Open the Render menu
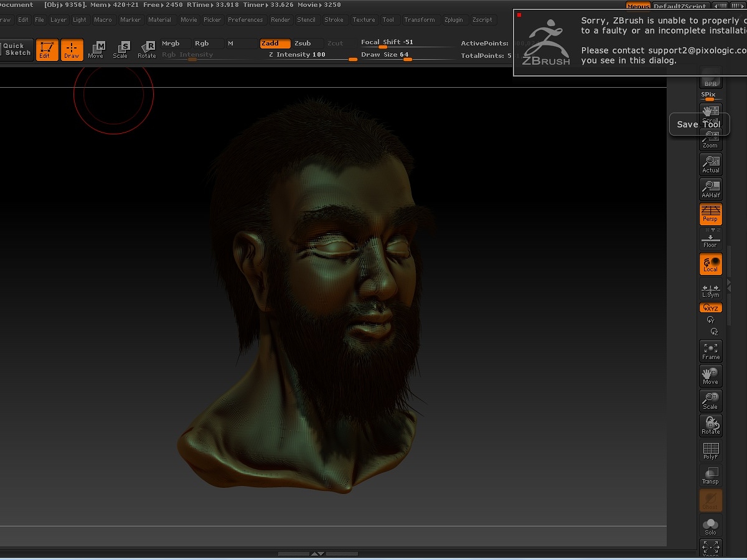Image resolution: width=747 pixels, height=560 pixels. pyautogui.click(x=280, y=20)
